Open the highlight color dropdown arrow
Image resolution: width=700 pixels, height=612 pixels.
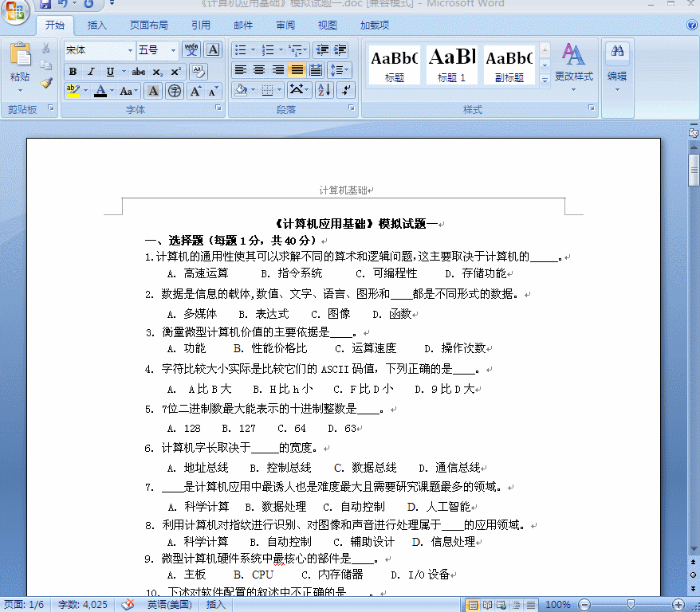(85, 91)
